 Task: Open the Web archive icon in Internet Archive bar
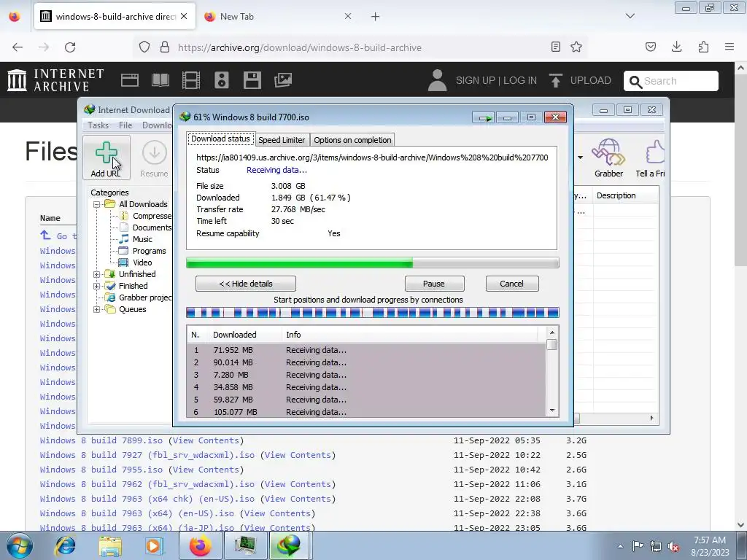pos(130,80)
